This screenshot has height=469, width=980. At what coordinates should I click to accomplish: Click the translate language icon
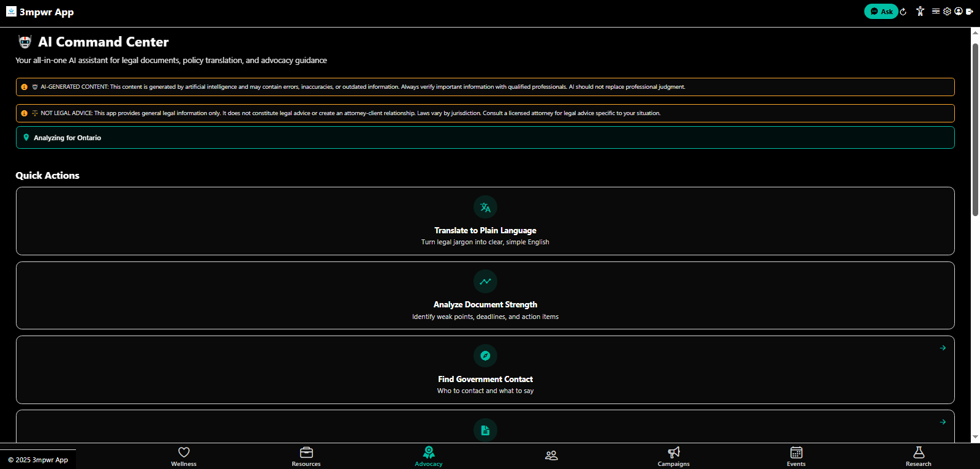[x=485, y=207]
